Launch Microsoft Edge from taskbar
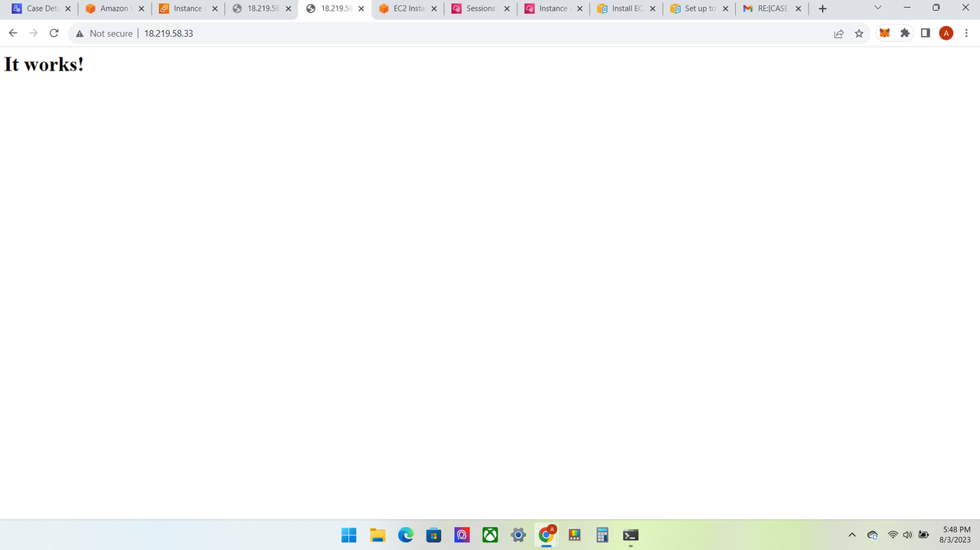 (406, 535)
